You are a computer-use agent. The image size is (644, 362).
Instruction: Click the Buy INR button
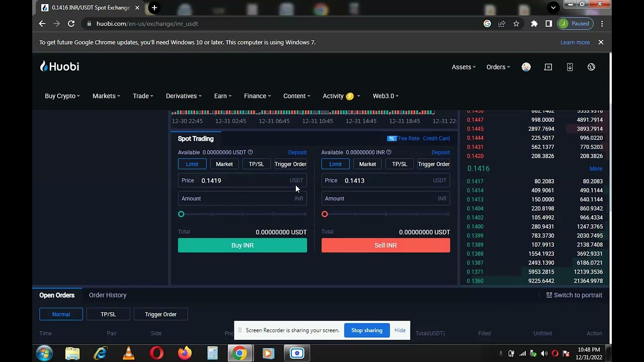point(243,245)
